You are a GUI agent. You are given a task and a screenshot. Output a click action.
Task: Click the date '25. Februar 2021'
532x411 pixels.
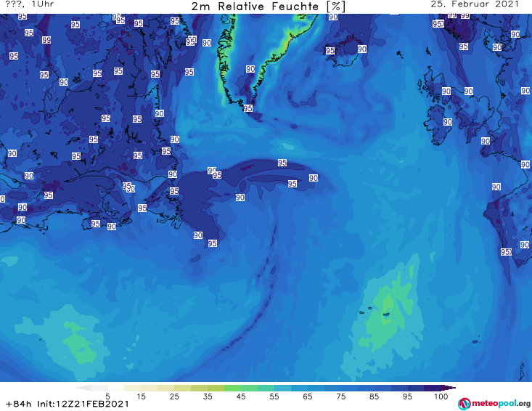coord(475,4)
